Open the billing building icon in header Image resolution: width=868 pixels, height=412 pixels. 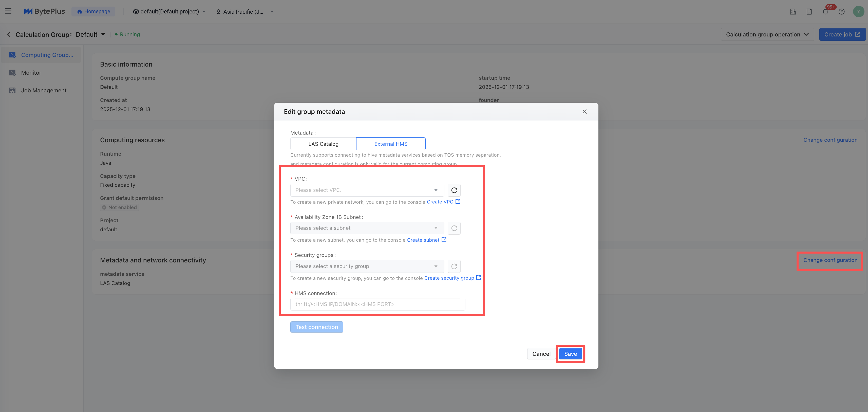pos(793,12)
